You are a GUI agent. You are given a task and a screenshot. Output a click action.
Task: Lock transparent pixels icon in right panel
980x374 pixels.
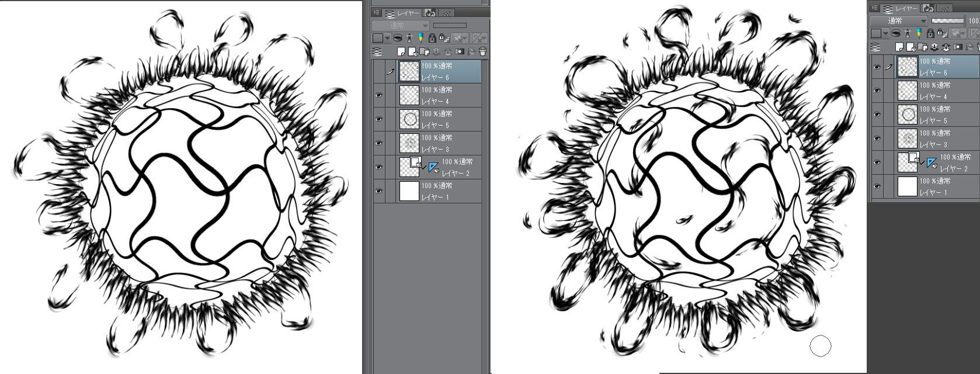coord(942,33)
